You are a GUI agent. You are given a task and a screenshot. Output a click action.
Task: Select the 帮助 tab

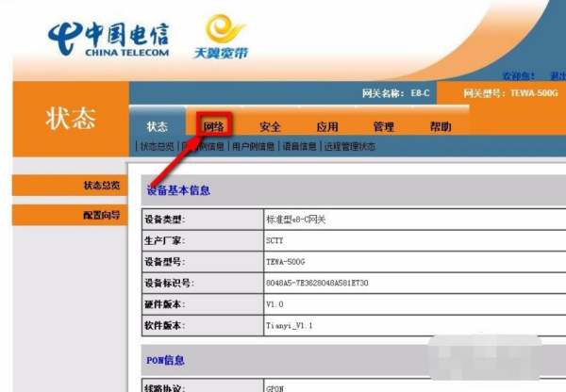click(x=441, y=126)
